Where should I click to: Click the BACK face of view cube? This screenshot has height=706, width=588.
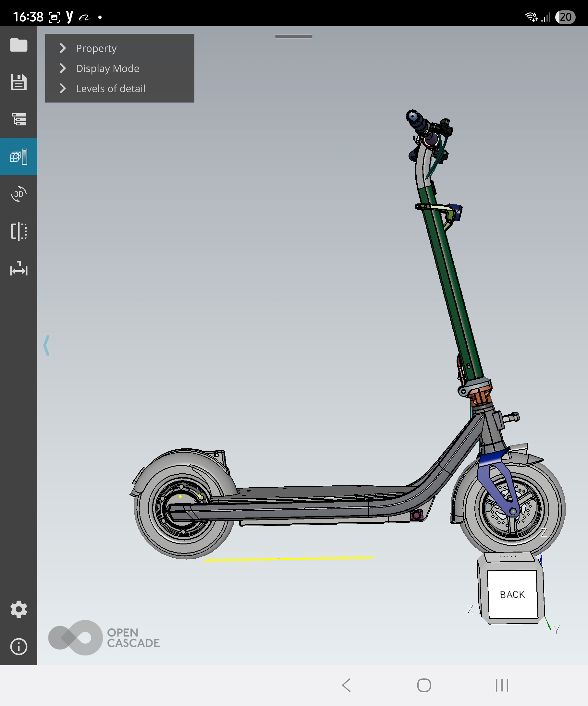512,594
